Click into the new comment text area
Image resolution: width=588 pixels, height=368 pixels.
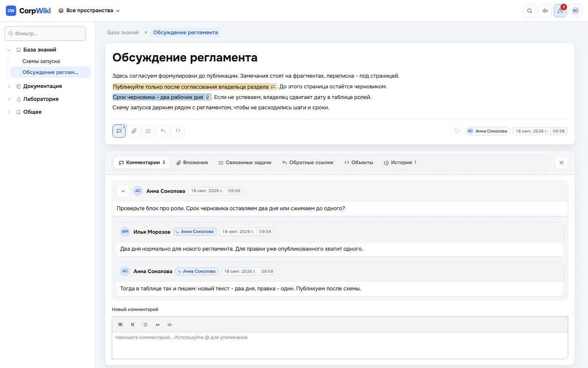coord(340,345)
